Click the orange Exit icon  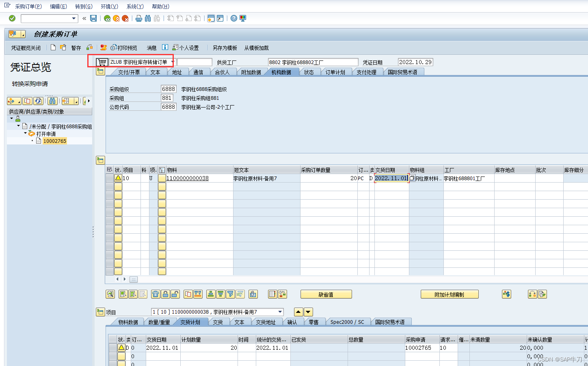[116, 18]
